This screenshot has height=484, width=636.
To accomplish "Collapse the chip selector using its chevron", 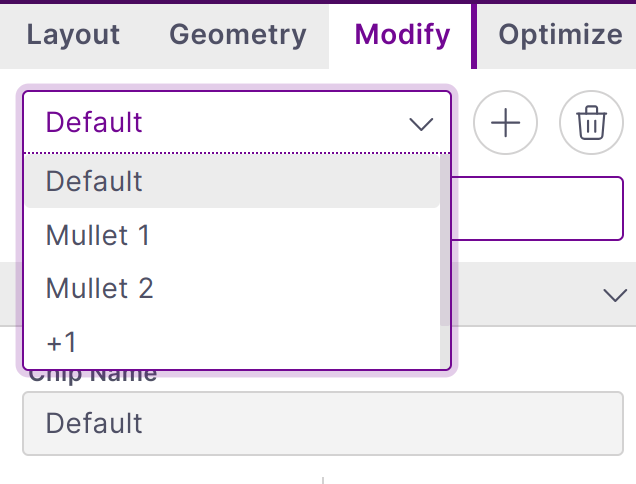I will (421, 124).
